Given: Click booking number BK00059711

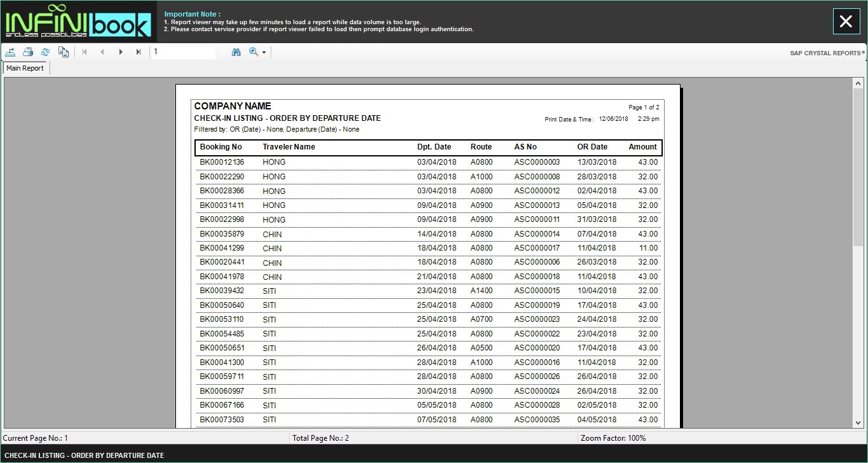Looking at the screenshot, I should (x=222, y=377).
